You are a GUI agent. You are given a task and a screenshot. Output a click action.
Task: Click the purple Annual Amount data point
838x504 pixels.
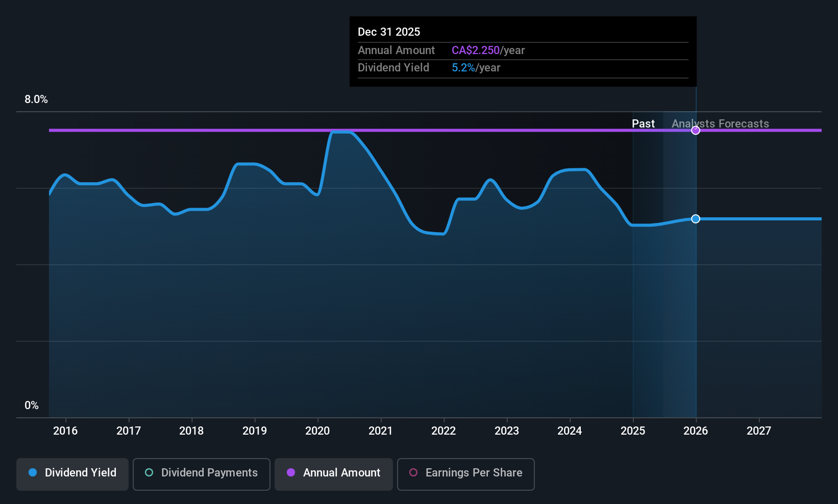(696, 131)
